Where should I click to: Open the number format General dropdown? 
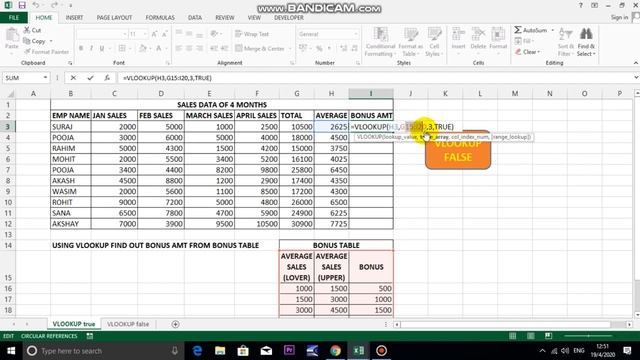pyautogui.click(x=356, y=34)
